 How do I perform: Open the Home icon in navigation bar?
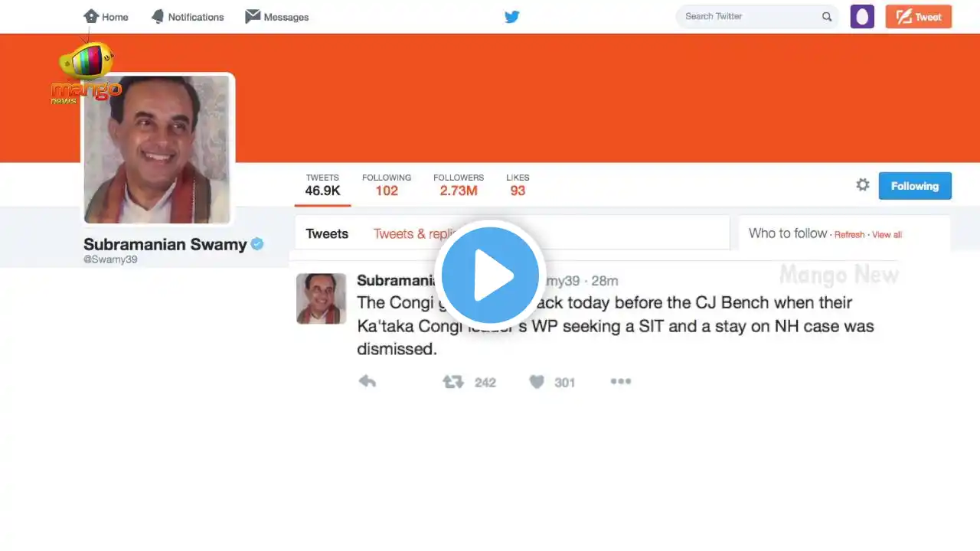91,16
